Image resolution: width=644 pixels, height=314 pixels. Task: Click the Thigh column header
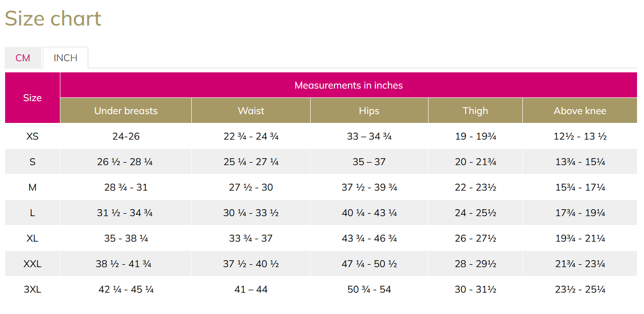tap(475, 111)
